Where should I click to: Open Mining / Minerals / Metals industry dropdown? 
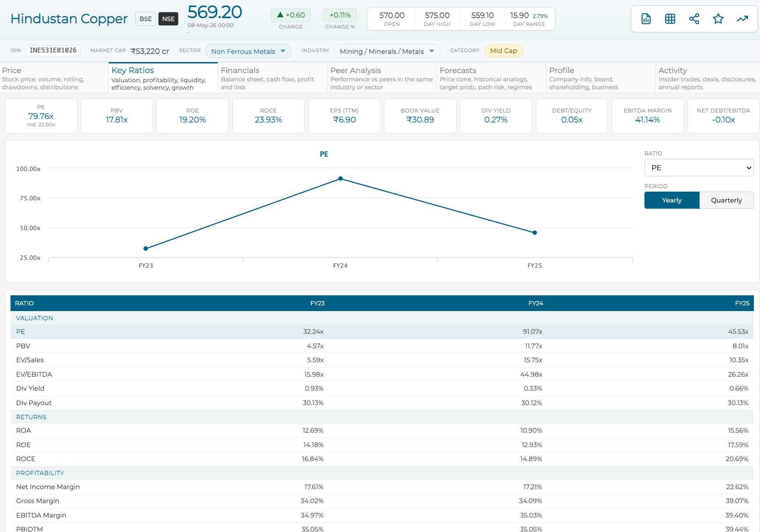pos(387,51)
